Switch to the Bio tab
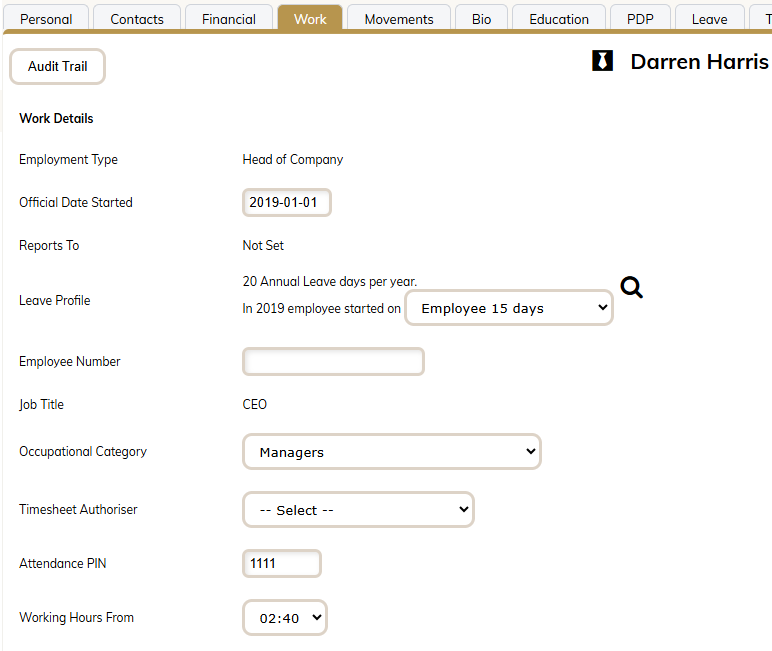This screenshot has height=651, width=772. click(x=482, y=18)
